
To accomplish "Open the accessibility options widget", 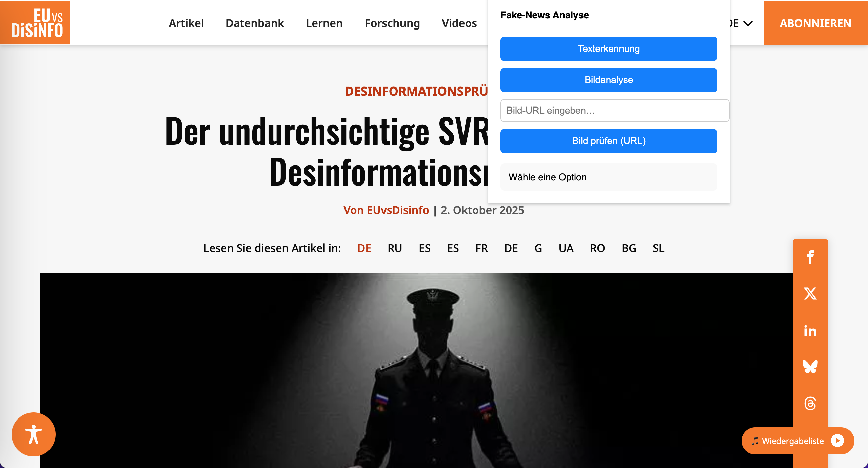I will (33, 434).
